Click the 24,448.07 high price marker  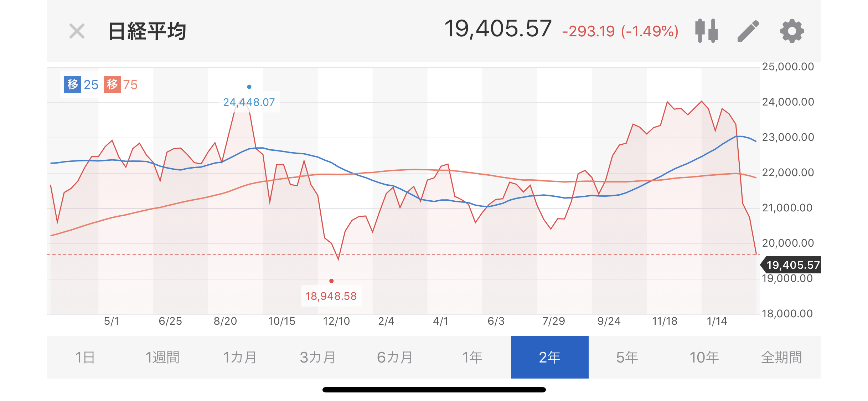click(x=249, y=102)
